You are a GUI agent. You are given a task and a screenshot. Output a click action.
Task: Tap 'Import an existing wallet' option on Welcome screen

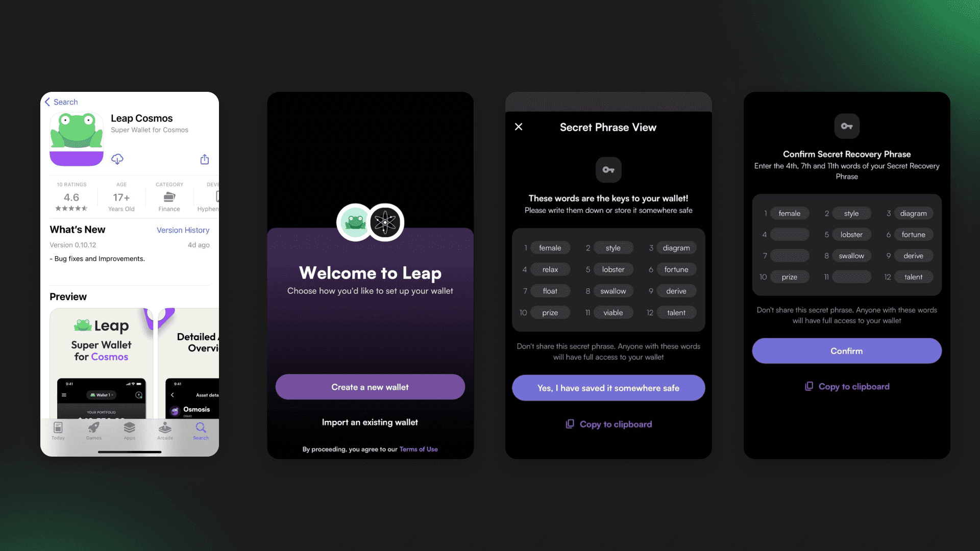(x=370, y=421)
